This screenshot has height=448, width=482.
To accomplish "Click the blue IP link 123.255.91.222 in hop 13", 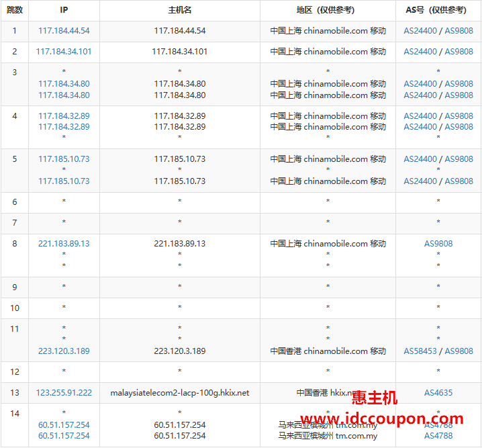I will point(64,393).
